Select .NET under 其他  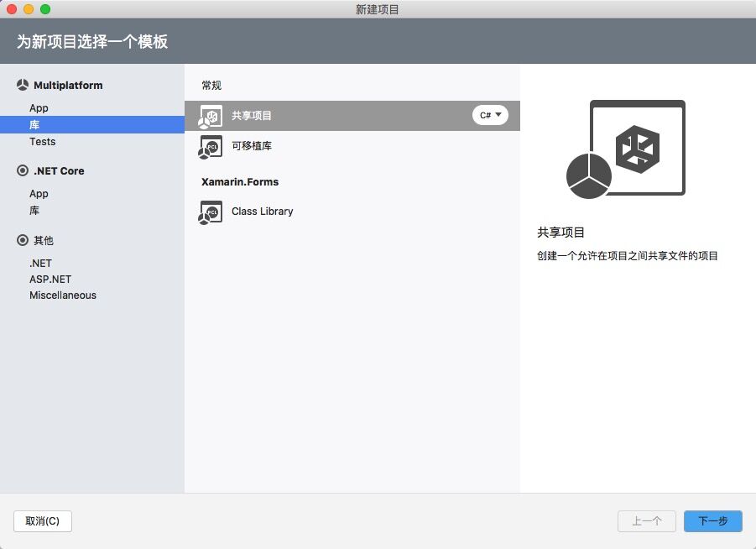pos(40,263)
